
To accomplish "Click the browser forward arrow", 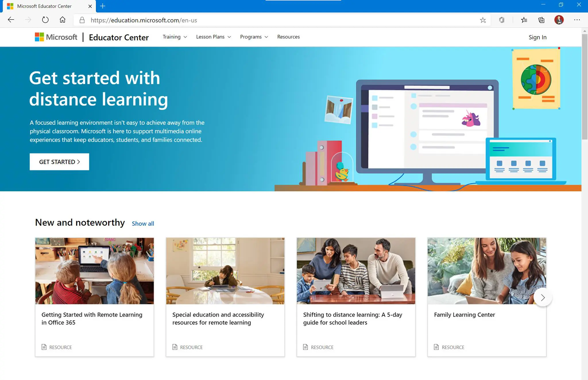I will pyautogui.click(x=28, y=20).
